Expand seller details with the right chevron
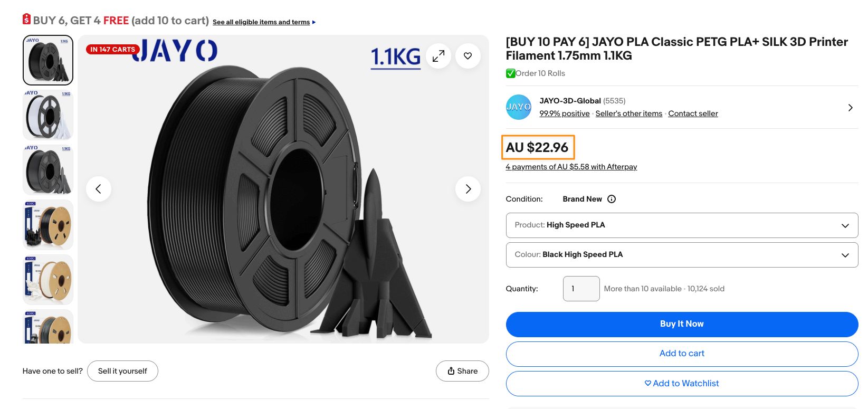868x409 pixels. [850, 107]
